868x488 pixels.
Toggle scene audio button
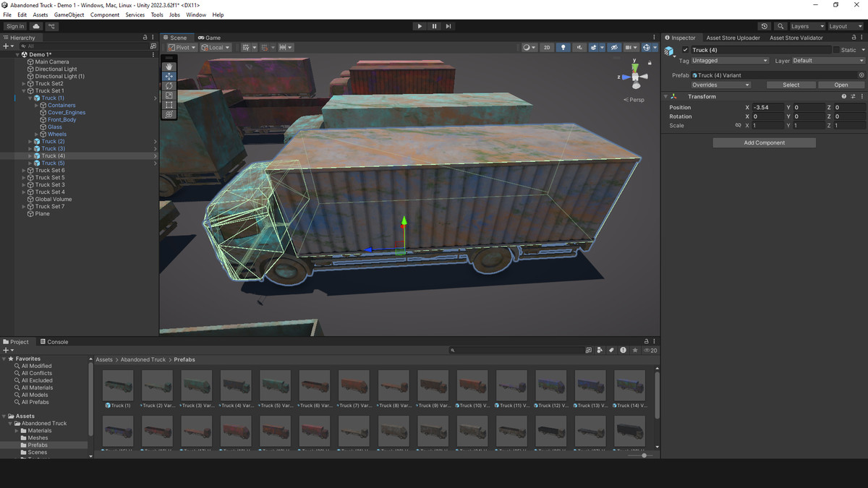coord(579,48)
